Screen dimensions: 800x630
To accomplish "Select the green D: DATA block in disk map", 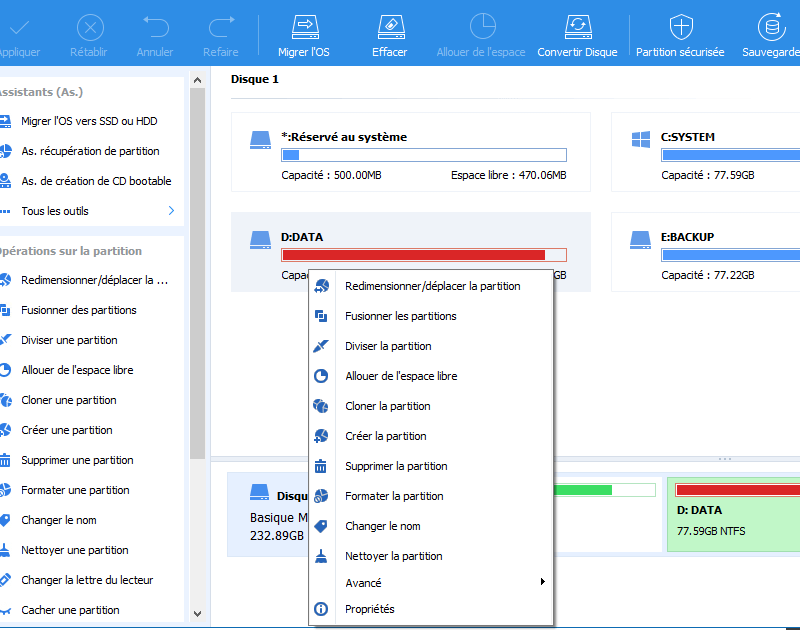I will (x=733, y=514).
